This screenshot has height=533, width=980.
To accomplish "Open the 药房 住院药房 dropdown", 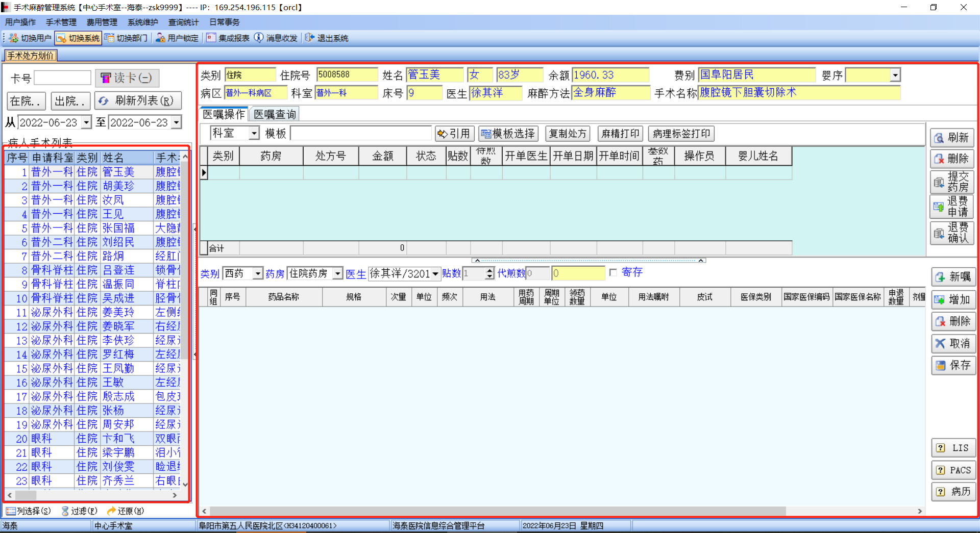I will [337, 274].
